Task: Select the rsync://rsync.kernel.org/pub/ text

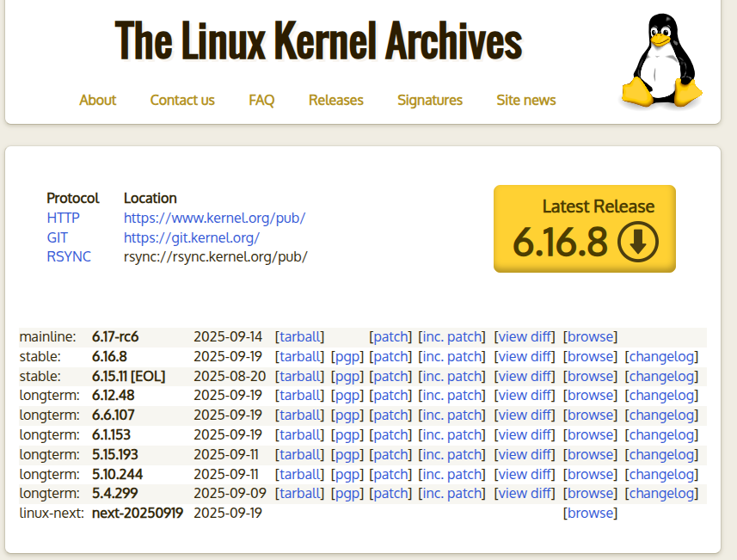Action: pos(215,256)
